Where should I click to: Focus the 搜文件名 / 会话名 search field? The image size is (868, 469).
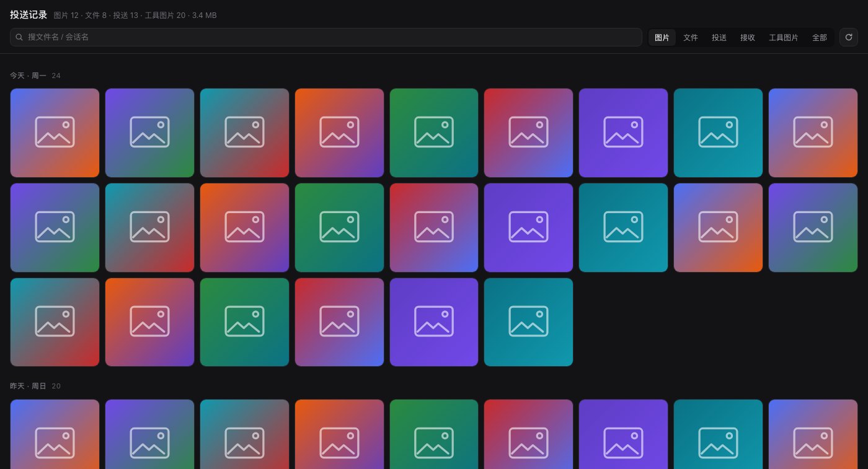point(325,37)
